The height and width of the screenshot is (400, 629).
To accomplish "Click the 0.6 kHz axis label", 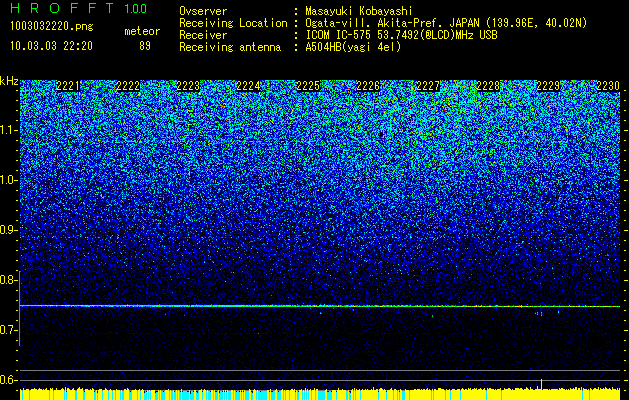I will coord(9,380).
